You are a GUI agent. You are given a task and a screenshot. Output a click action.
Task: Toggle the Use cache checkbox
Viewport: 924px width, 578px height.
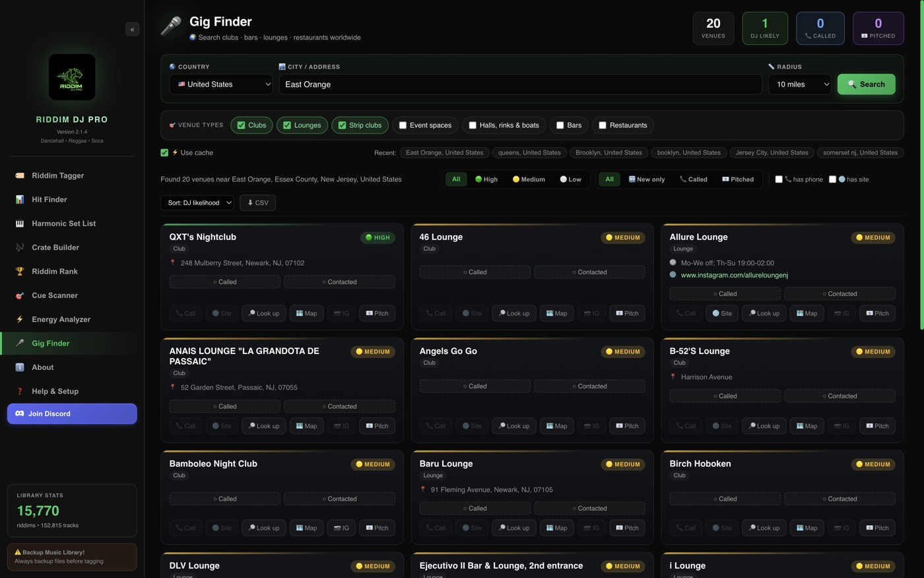(164, 153)
